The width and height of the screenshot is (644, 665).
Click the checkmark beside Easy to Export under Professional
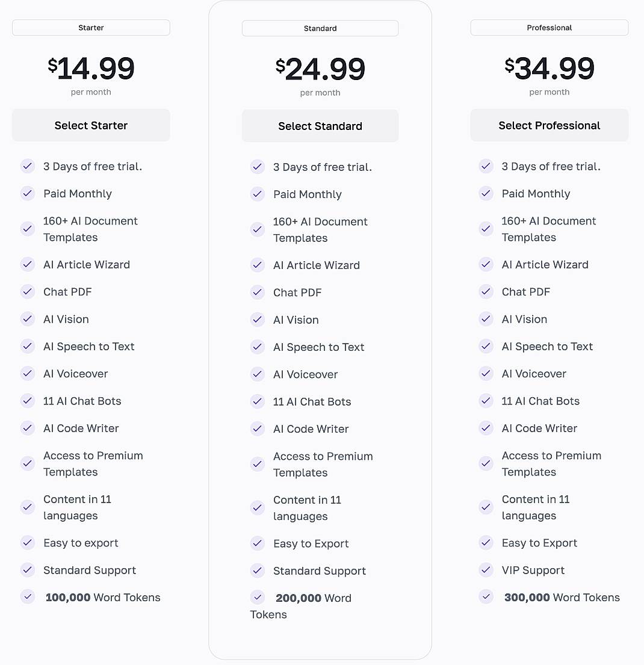(486, 543)
